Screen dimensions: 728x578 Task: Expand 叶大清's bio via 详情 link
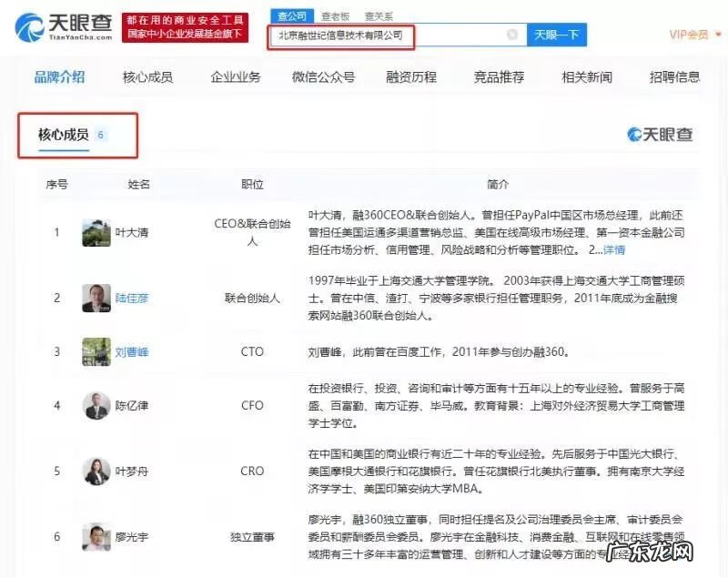[x=614, y=249]
